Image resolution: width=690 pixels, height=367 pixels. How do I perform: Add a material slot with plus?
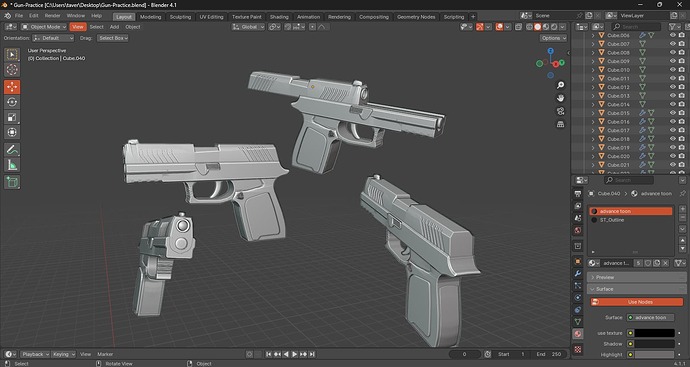click(682, 209)
